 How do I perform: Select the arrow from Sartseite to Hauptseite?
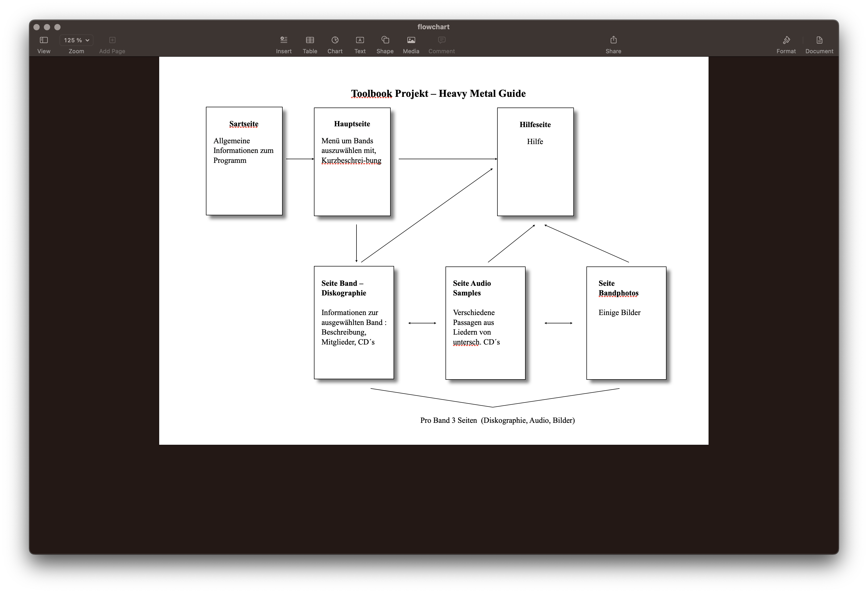click(x=300, y=159)
